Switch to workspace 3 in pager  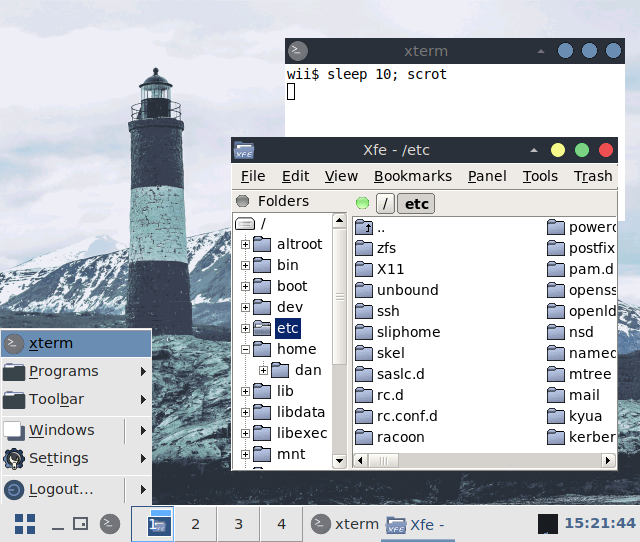(238, 524)
